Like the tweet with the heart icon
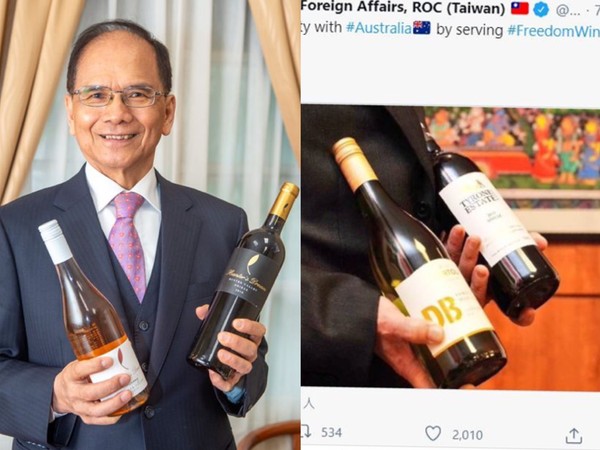 pos(433,434)
